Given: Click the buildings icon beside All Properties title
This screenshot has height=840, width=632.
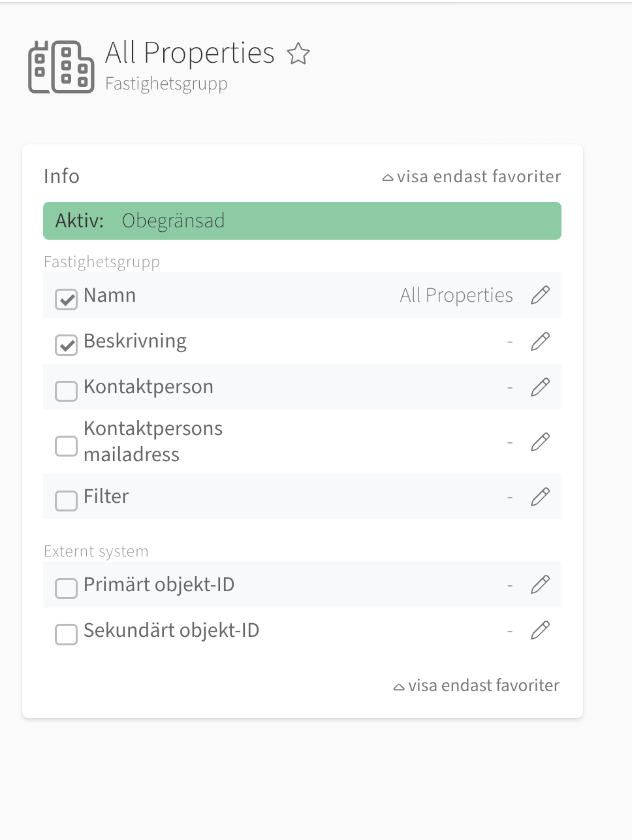Looking at the screenshot, I should [x=61, y=67].
